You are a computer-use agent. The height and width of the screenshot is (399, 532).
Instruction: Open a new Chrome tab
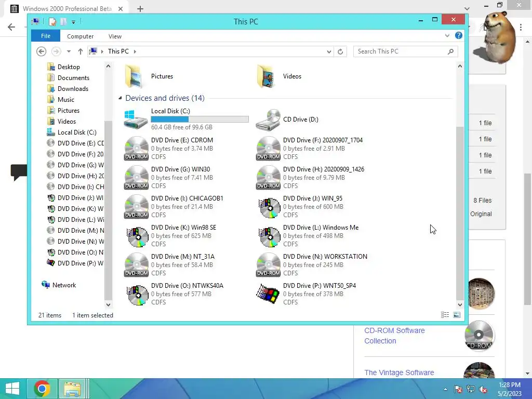[x=140, y=9]
